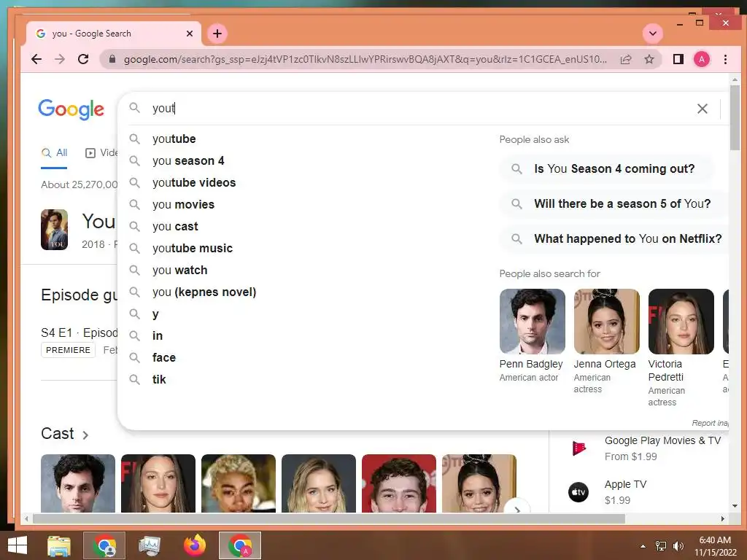
Task: Click the browser Back arrow
Action: pyautogui.click(x=36, y=59)
